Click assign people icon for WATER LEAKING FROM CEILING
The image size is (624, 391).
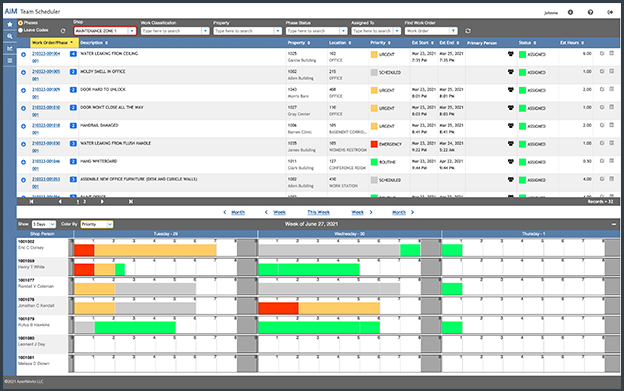coord(511,54)
